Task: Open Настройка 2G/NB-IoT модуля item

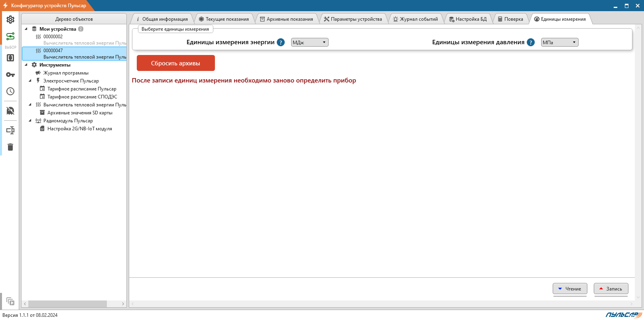Action: point(80,129)
